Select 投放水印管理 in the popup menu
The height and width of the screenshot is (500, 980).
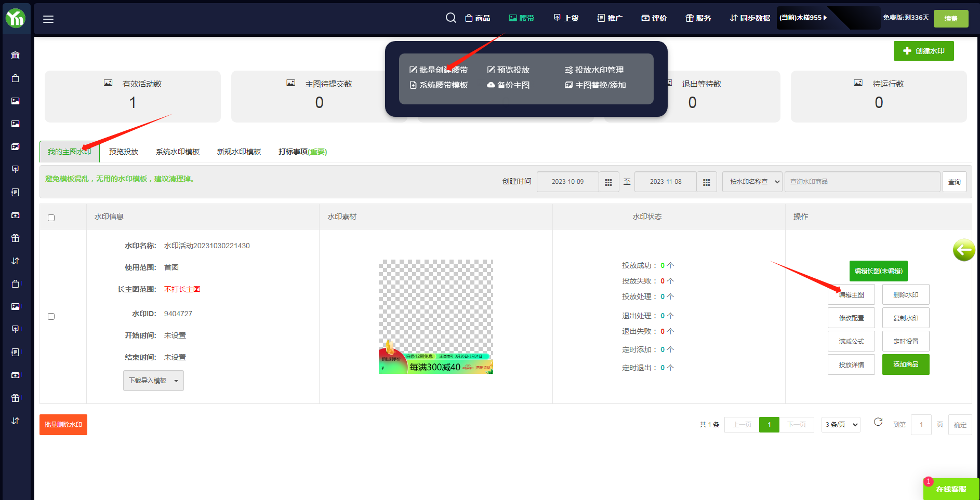[x=594, y=70]
